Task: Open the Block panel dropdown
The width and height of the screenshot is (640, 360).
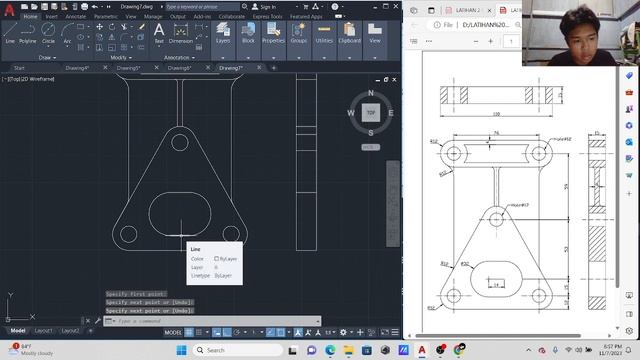Action: click(x=248, y=58)
